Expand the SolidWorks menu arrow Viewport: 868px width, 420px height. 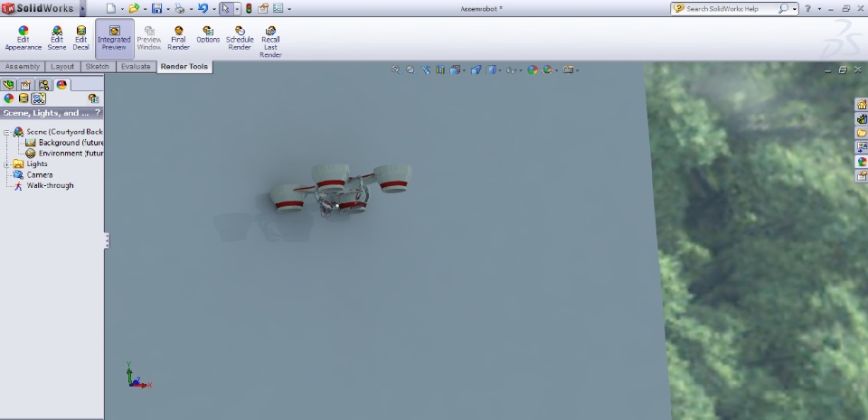(x=82, y=8)
